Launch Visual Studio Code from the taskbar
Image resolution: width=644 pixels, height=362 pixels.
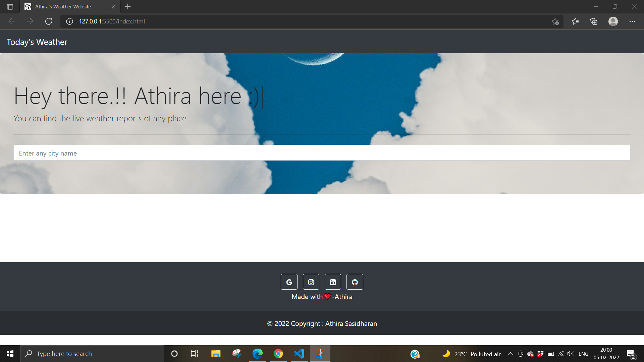[299, 354]
